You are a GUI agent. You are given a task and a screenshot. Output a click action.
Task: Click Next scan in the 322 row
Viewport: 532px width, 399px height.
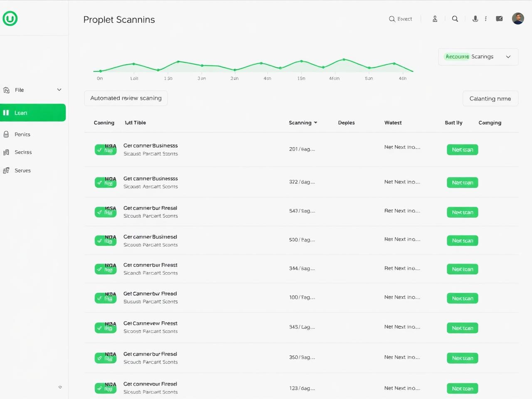pyautogui.click(x=463, y=182)
